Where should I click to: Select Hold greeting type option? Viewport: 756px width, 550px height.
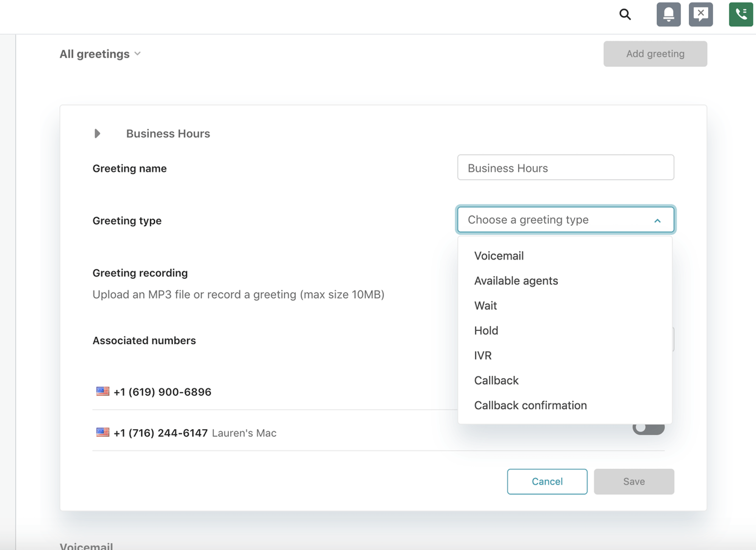486,330
